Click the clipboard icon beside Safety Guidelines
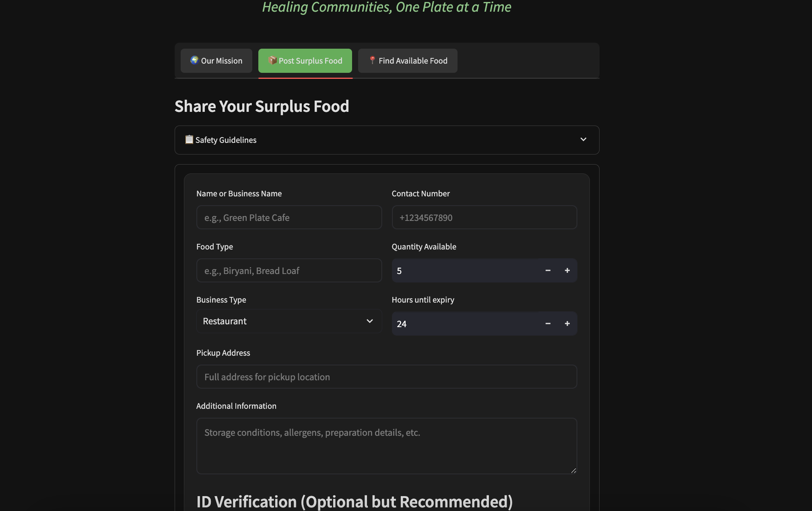Viewport: 812px width, 511px height. tap(189, 140)
